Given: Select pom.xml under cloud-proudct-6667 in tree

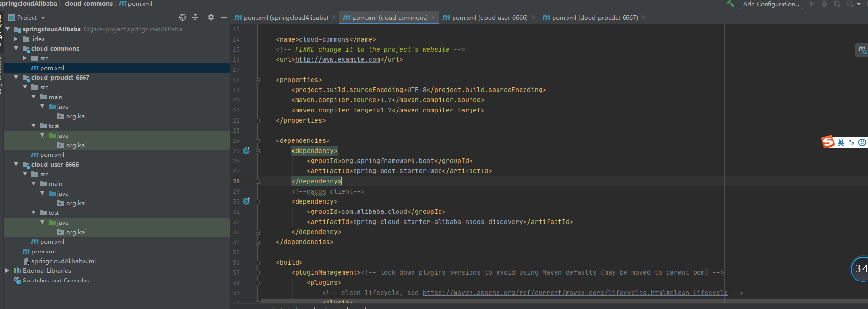Looking at the screenshot, I should (x=48, y=154).
